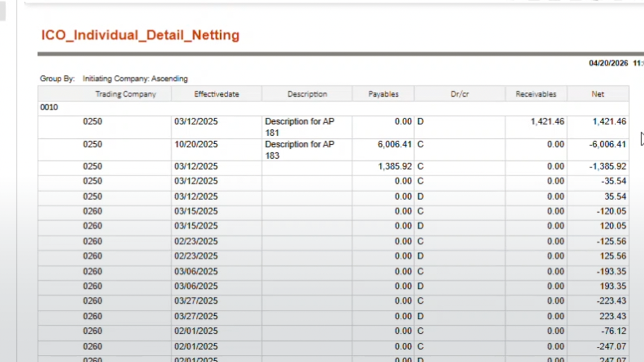The height and width of the screenshot is (362, 644).
Task: Click the -120.05 net value
Action: 611,211
